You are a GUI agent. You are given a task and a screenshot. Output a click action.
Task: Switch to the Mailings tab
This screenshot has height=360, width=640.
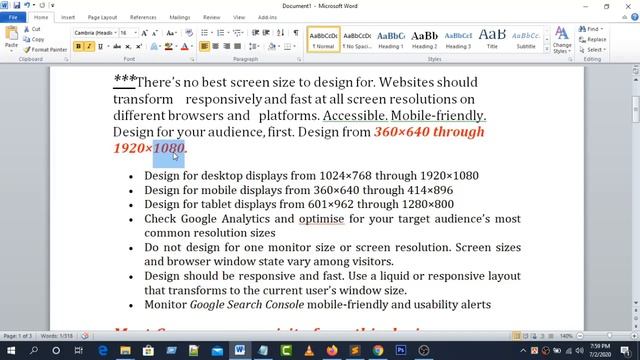click(180, 18)
